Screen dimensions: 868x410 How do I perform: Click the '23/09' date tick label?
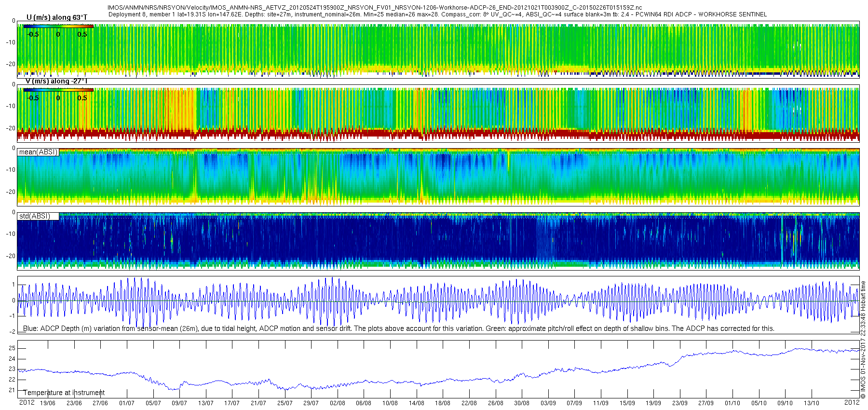(680, 403)
